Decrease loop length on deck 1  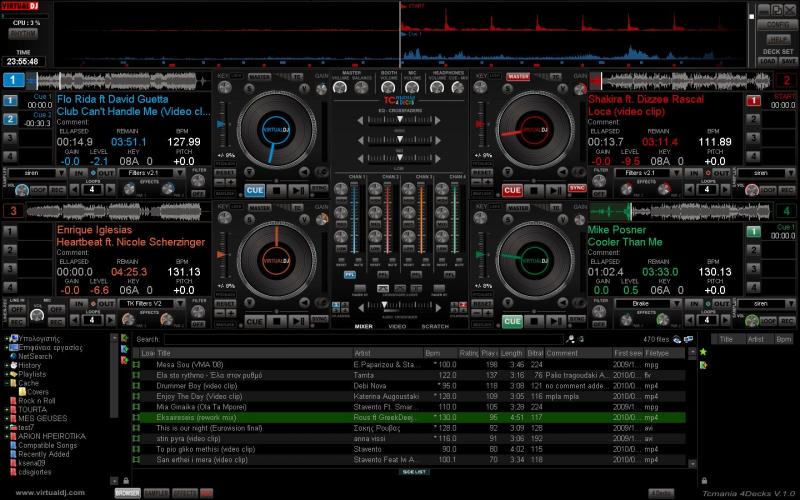pos(74,190)
